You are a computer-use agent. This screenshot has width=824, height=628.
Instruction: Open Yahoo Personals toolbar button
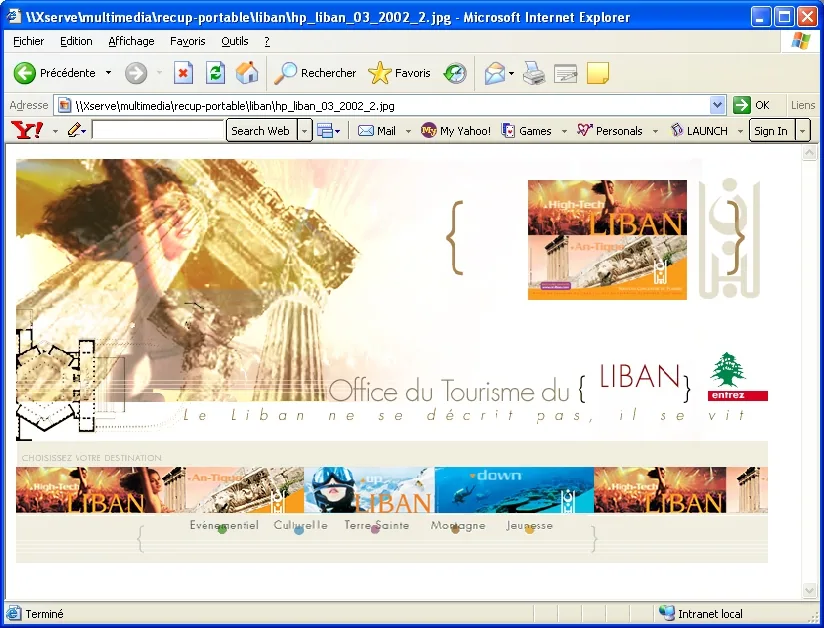point(610,131)
